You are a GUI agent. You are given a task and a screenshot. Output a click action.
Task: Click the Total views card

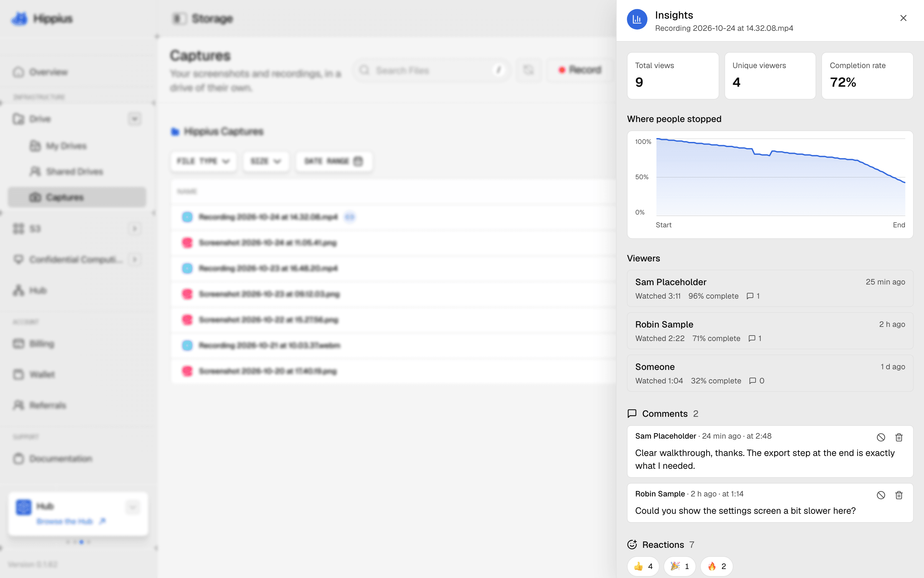[673, 76]
